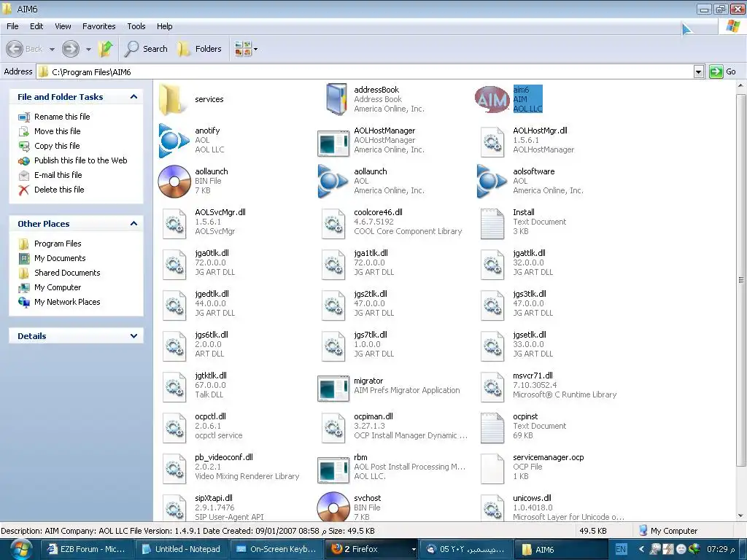Open the Tools menu
This screenshot has width=747, height=560.
[136, 26]
